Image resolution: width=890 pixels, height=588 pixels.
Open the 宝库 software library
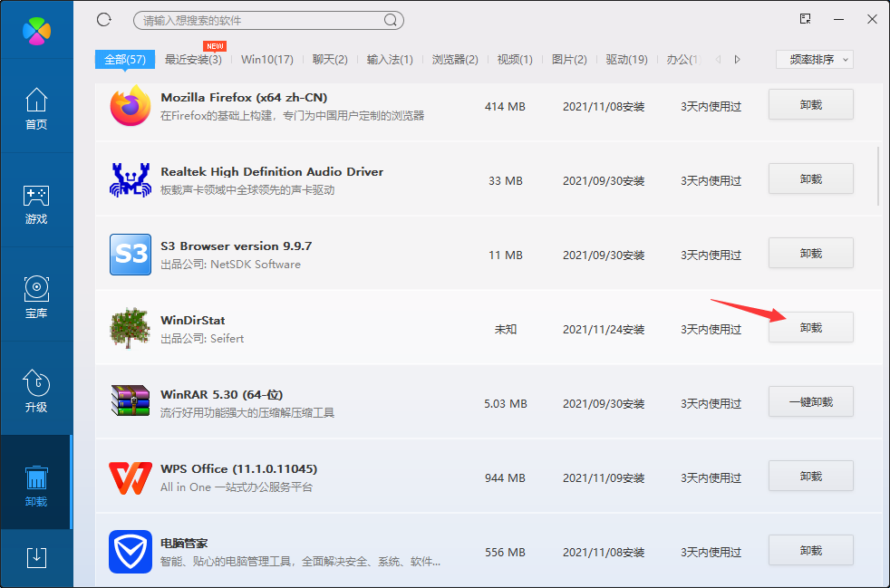point(36,298)
